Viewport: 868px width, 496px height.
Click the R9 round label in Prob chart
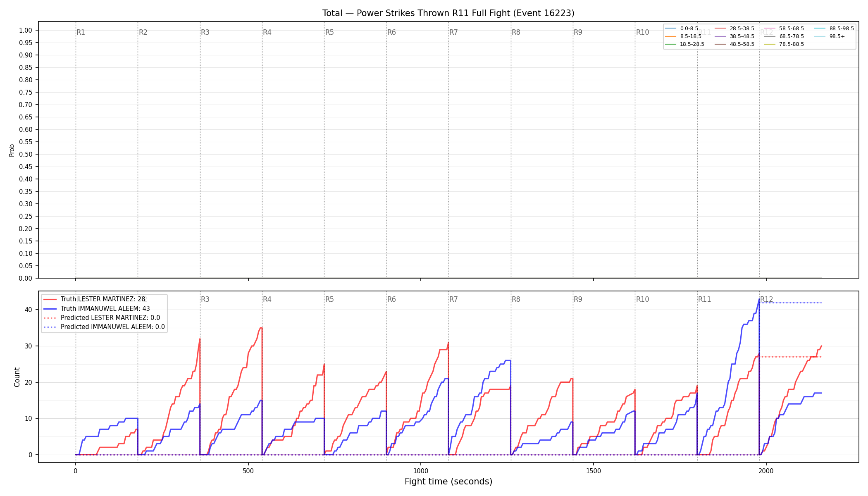pyautogui.click(x=578, y=32)
